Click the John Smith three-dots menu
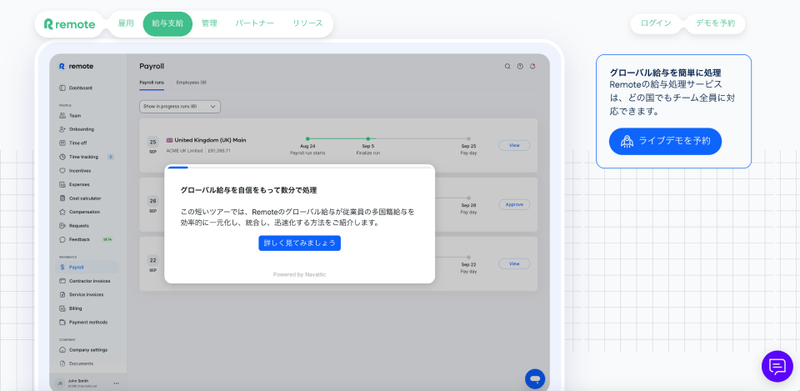Viewport: 800px width, 391px height. (116, 383)
